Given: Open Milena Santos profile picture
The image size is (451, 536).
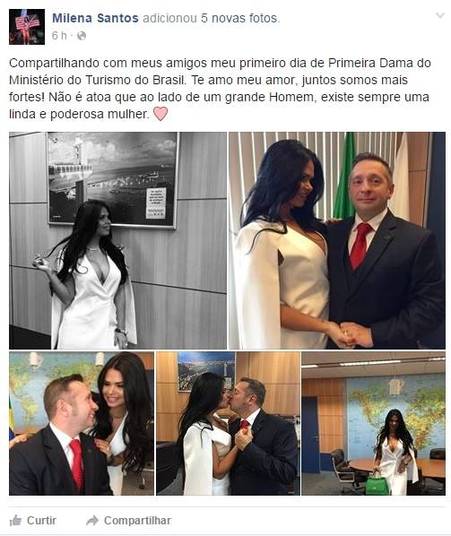Looking at the screenshot, I should (x=27, y=27).
